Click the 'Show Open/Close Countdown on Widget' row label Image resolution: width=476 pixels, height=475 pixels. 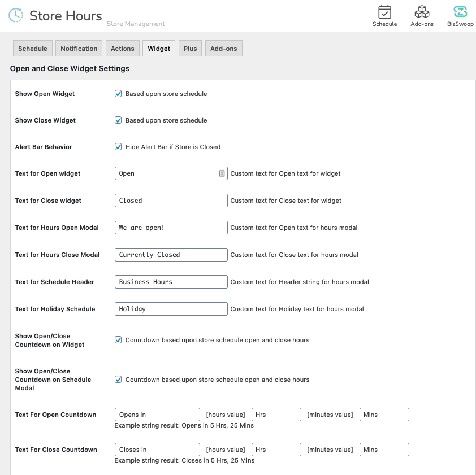(x=50, y=341)
